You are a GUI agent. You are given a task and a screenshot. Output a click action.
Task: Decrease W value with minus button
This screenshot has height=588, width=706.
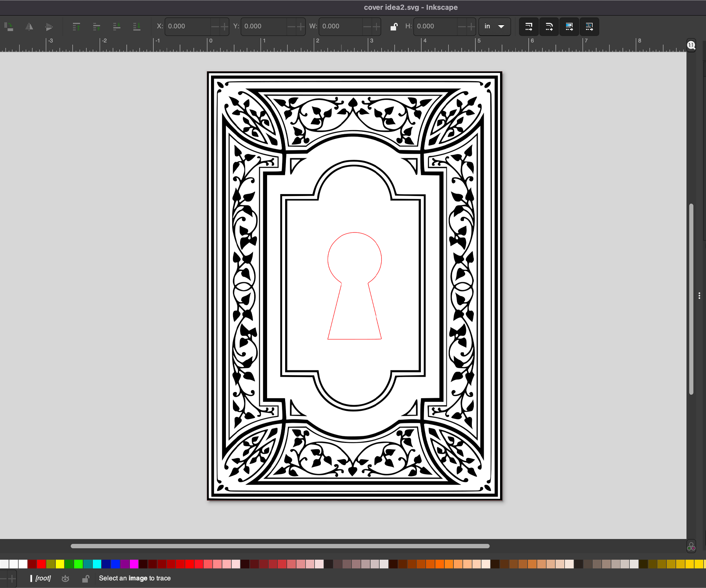point(367,27)
